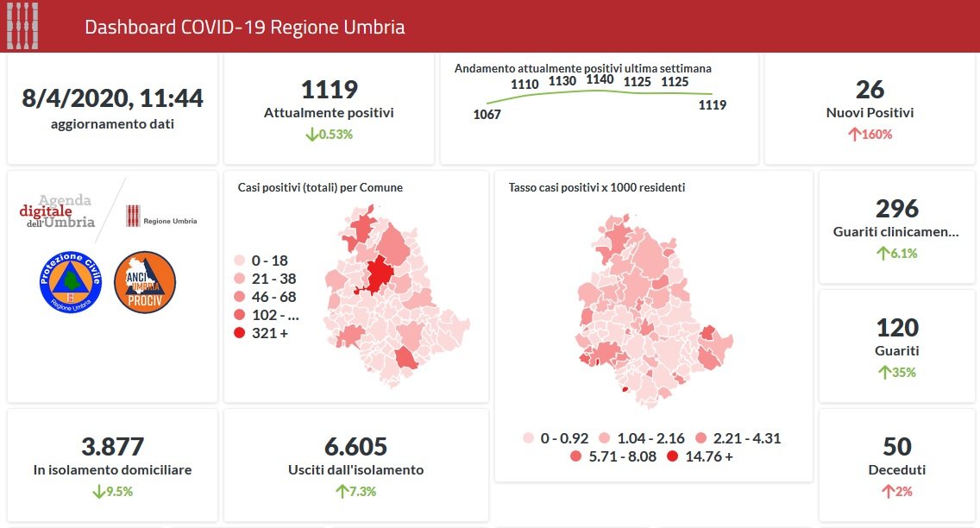Click the Usciti dall'isolamento 6.605 figure
Screen dimensions: 980x528
coord(355,447)
